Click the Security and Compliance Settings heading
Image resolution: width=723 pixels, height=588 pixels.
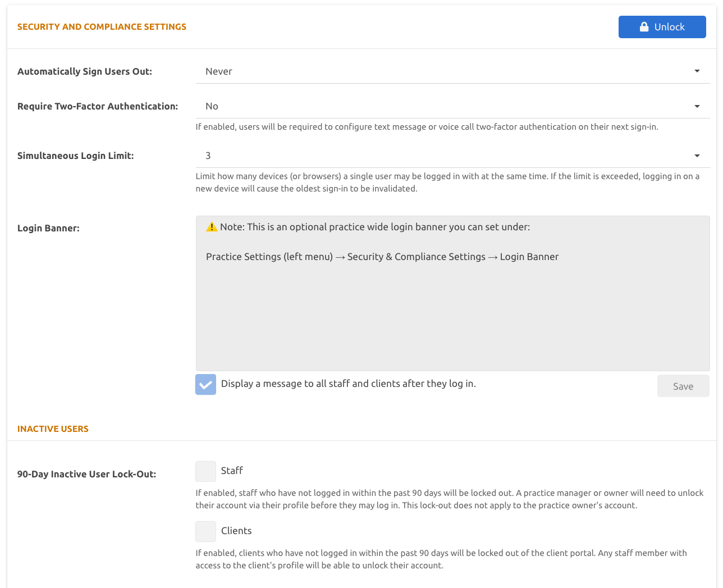(x=102, y=26)
